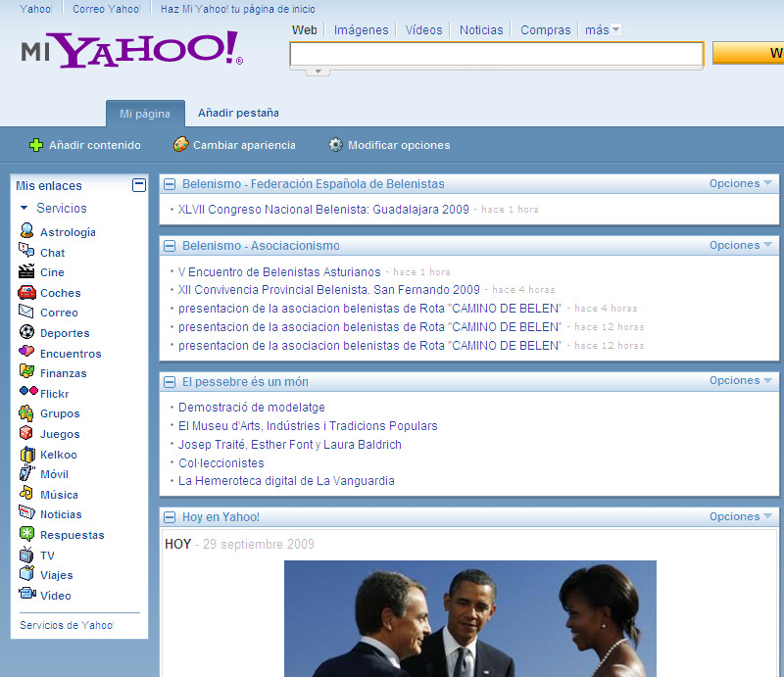Open the Deportes soccer ball icon

pos(26,331)
